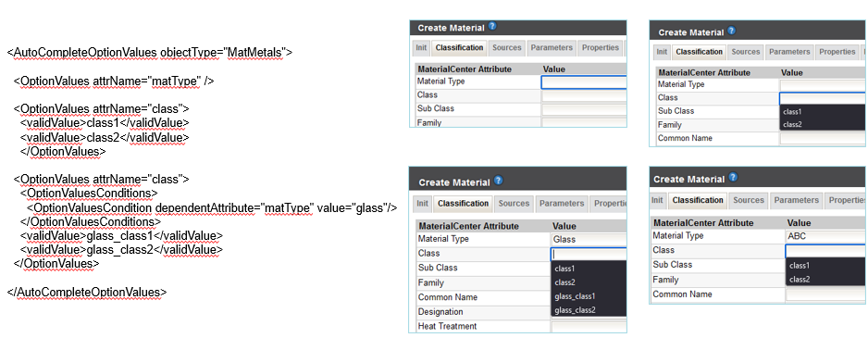Image resolution: width=868 pixels, height=338 pixels.
Task: Click the Class value field in upper-left panel
Action: [x=584, y=96]
